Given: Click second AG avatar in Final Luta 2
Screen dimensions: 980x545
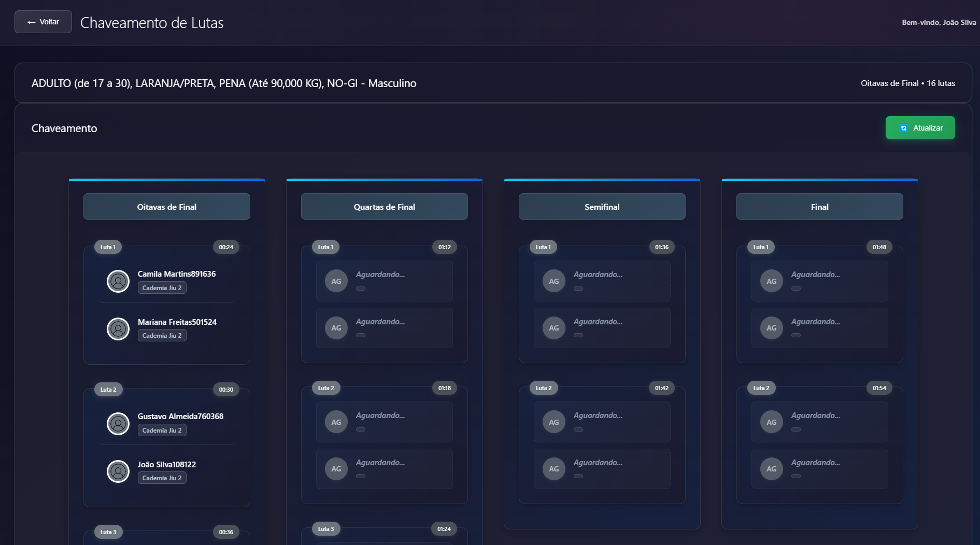Looking at the screenshot, I should [x=772, y=469].
